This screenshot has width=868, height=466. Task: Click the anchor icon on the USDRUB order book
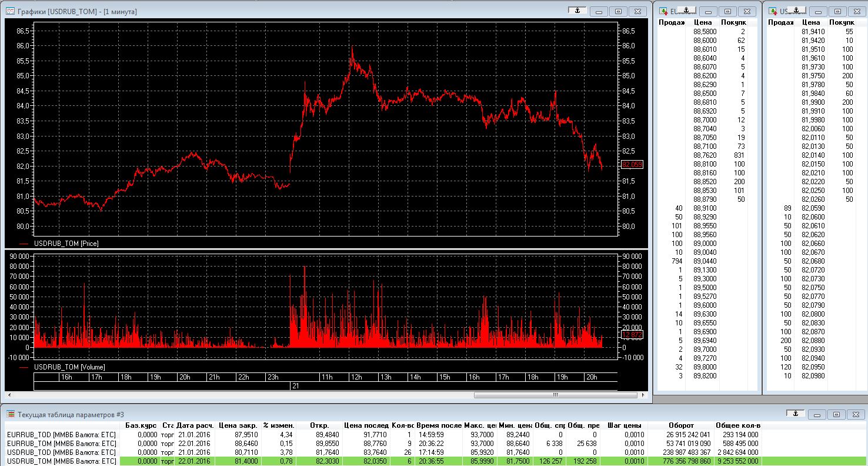pos(796,11)
